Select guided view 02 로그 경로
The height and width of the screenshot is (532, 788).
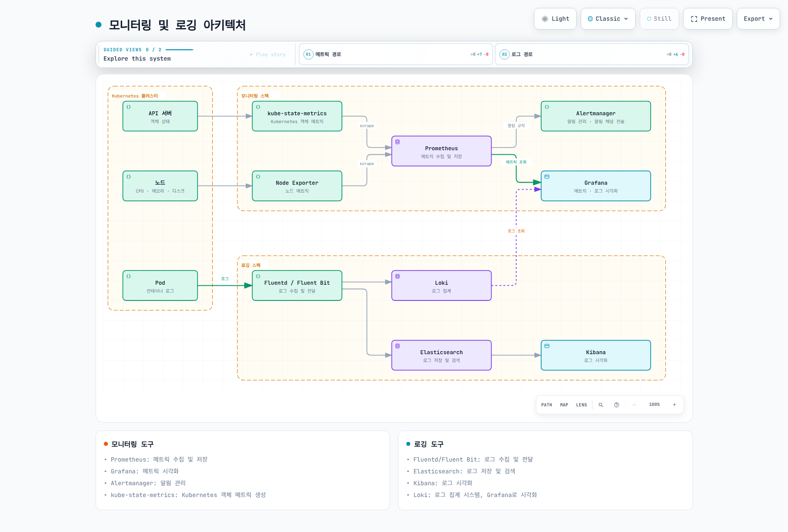(x=591, y=54)
